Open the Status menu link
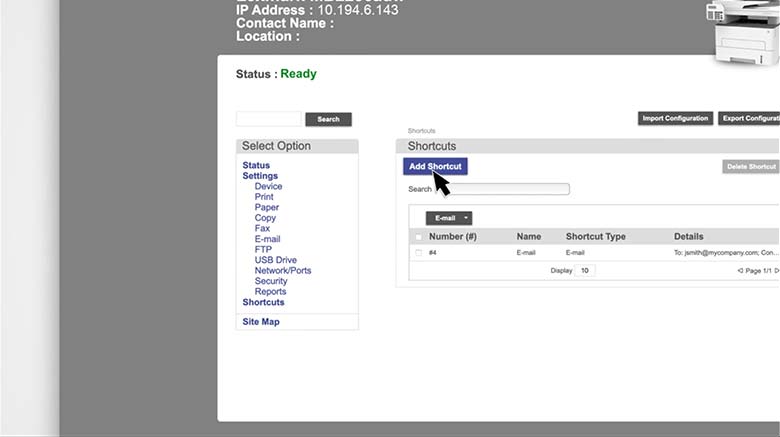780x437 pixels. click(x=256, y=165)
